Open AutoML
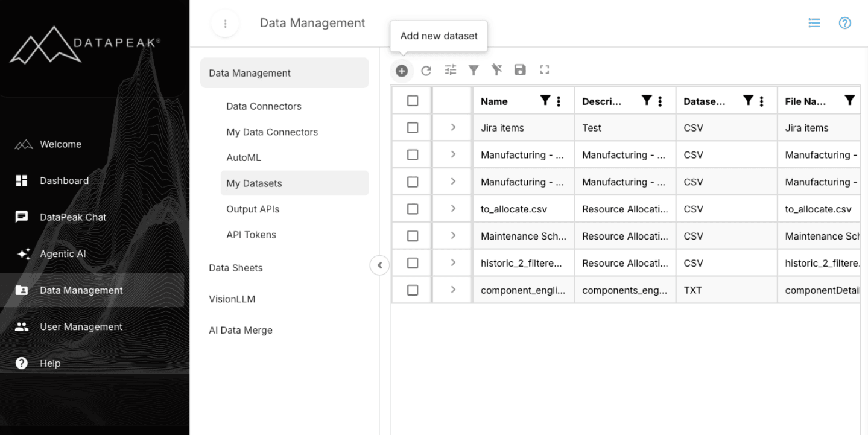The height and width of the screenshot is (435, 868). [x=294, y=157]
